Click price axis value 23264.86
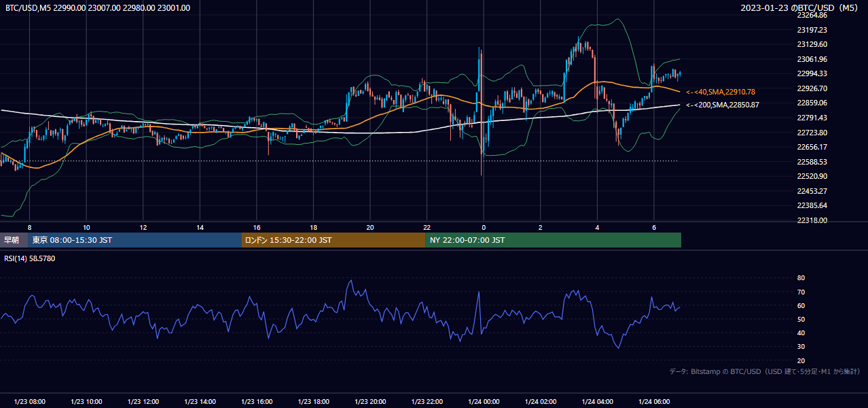Screen dimensions: 868x408 click(812, 15)
